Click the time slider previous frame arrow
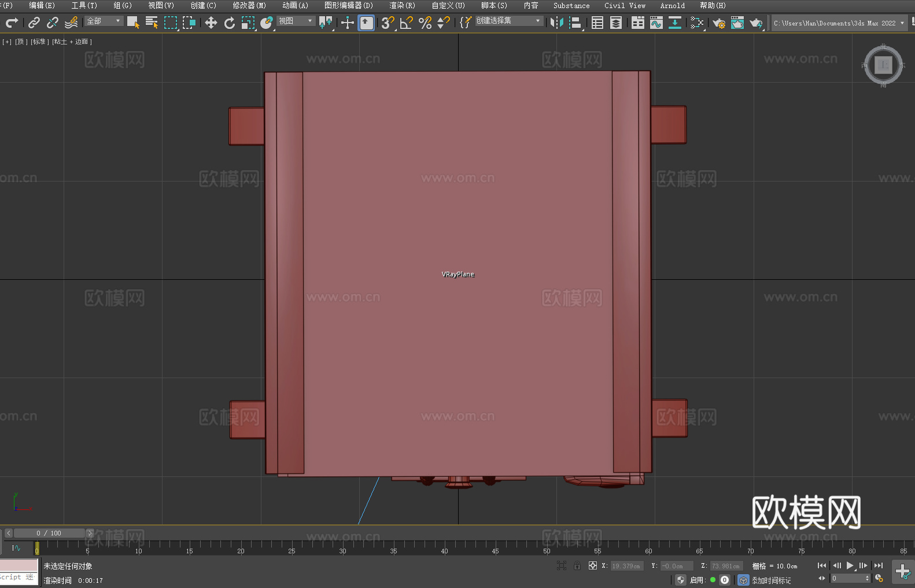Screen dimensions: 915x588 pyautogui.click(x=8, y=533)
